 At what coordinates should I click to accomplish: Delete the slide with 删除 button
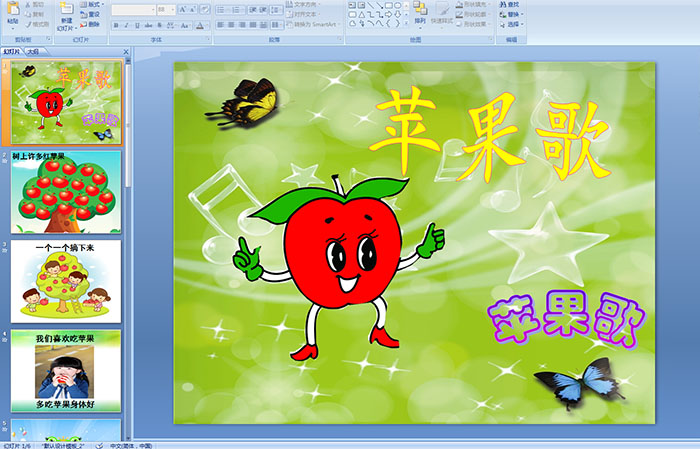click(91, 24)
